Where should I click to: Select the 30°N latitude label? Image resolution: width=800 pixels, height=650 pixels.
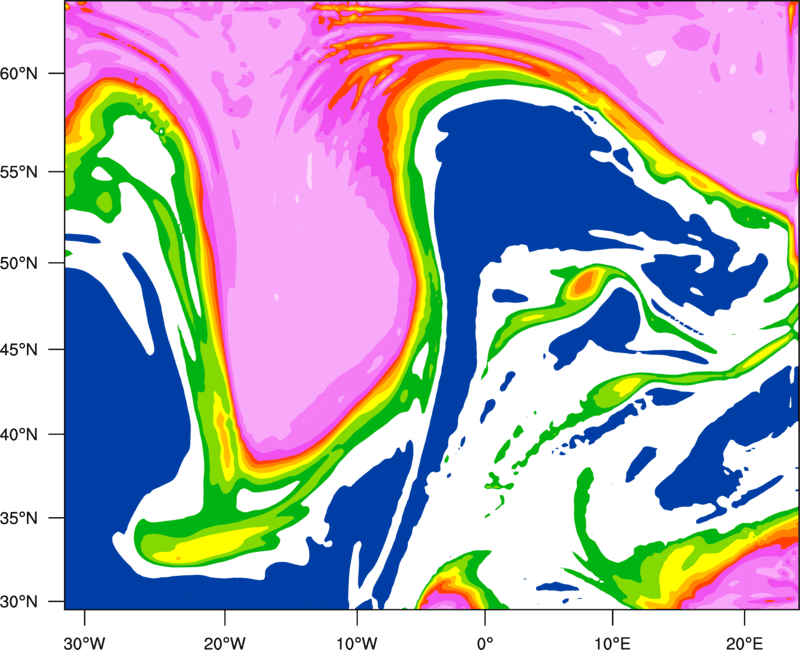point(19,602)
